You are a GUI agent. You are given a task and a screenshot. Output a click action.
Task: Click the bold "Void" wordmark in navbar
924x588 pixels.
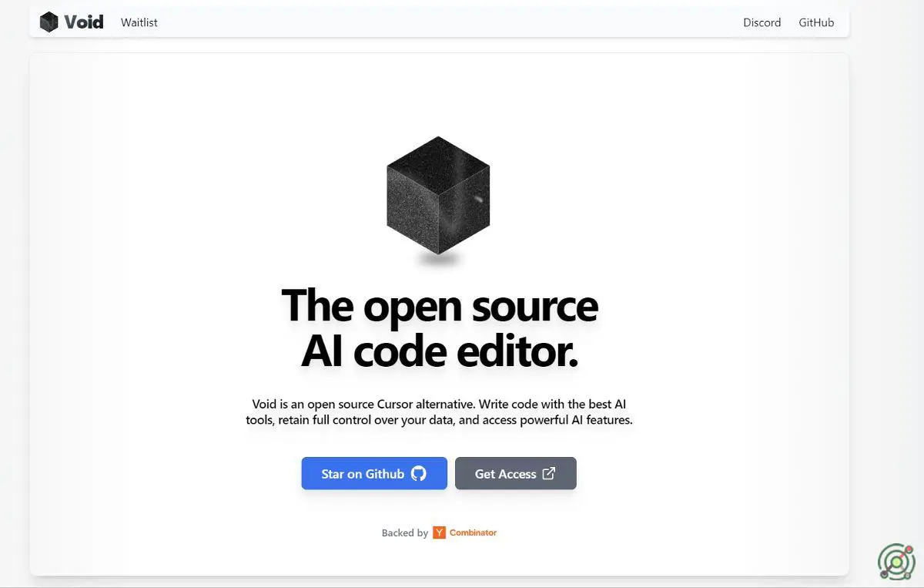[x=84, y=22]
